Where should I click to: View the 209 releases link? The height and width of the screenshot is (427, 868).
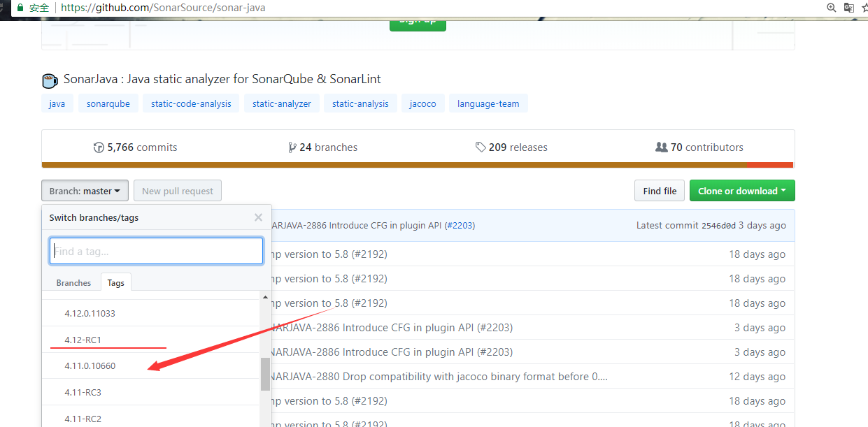tap(511, 147)
